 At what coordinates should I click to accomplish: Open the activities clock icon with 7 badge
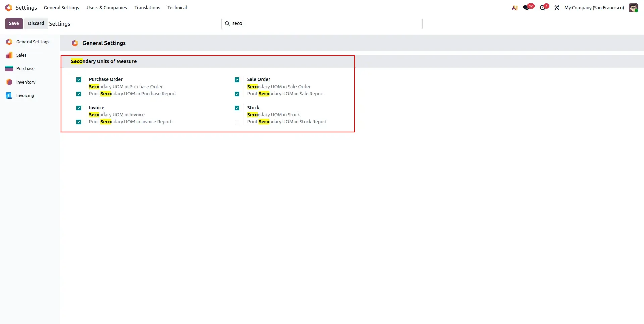click(543, 8)
